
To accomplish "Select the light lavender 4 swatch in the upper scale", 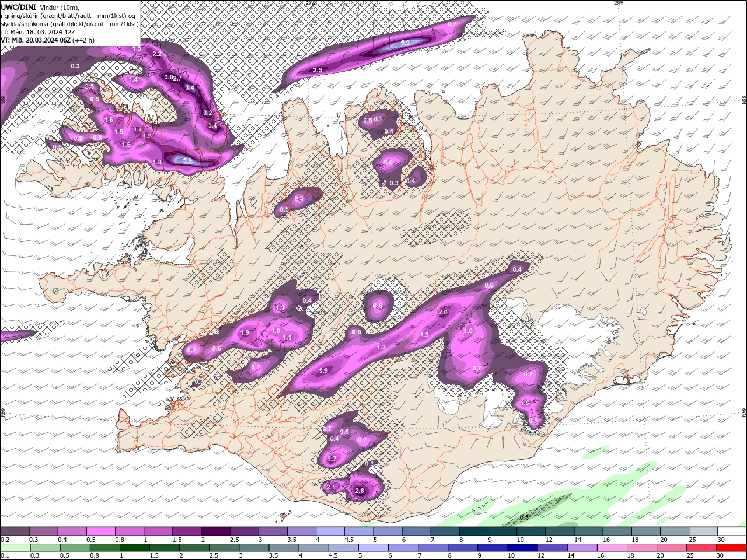I will pos(330,531).
